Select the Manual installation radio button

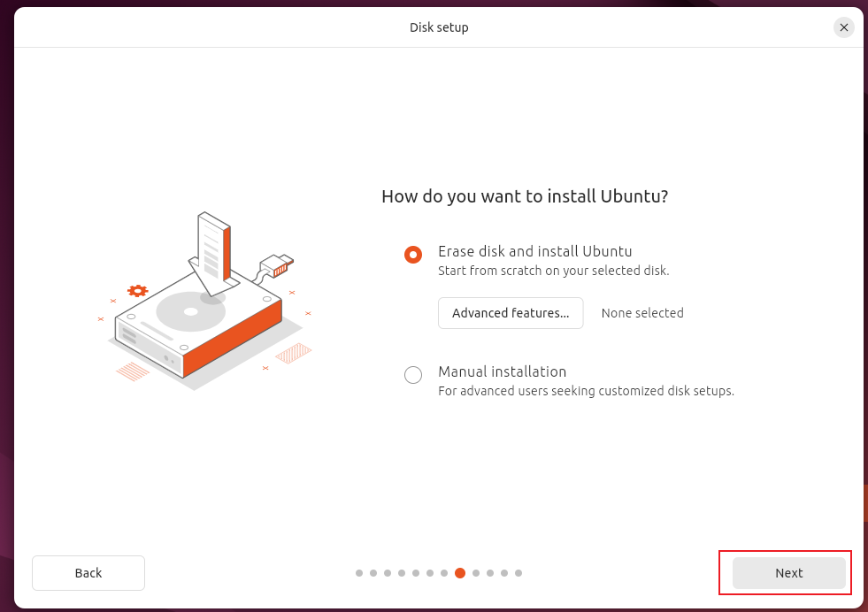tap(413, 375)
